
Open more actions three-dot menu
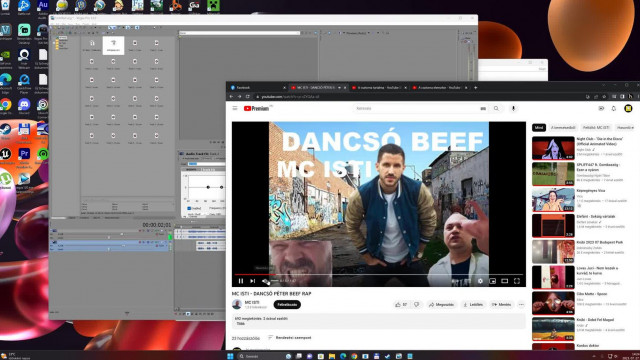521,304
